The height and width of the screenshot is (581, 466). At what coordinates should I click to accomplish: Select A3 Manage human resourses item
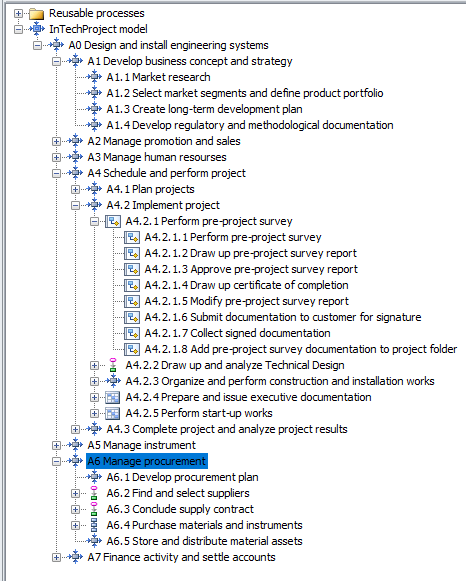157,157
